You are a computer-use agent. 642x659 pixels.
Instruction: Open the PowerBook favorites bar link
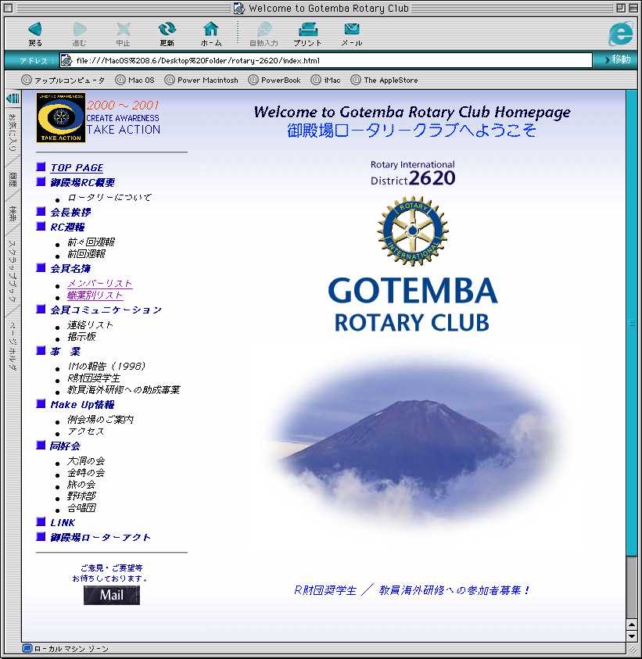click(274, 80)
